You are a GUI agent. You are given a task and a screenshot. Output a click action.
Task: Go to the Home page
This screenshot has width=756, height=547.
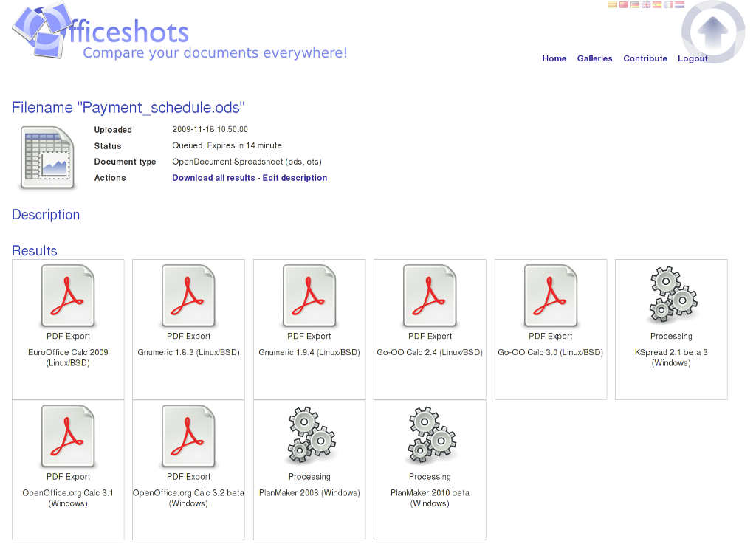(x=554, y=58)
